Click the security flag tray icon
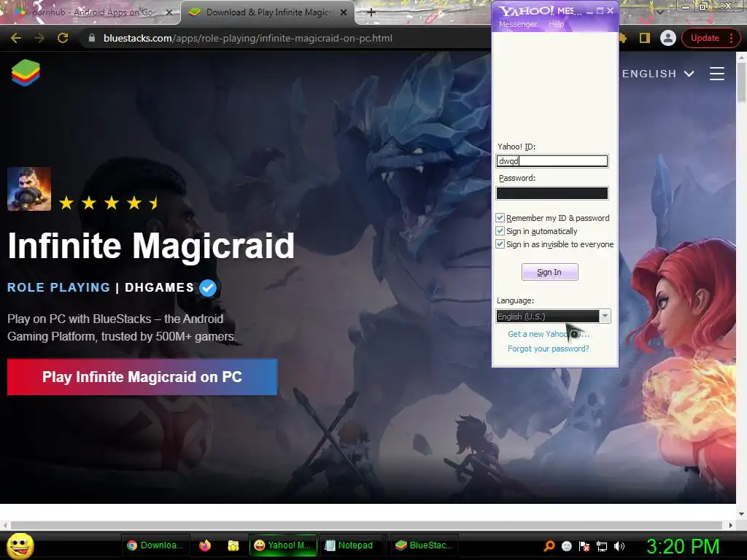747x560 pixels. (x=584, y=546)
